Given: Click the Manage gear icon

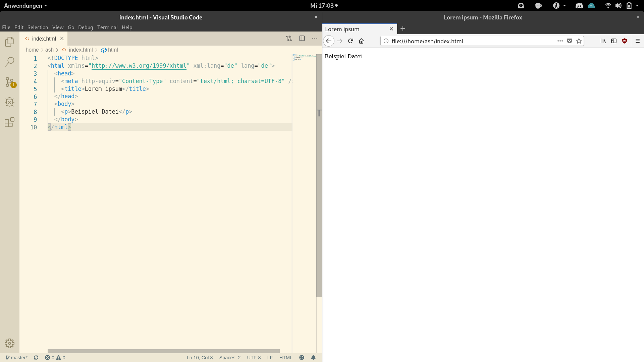Looking at the screenshot, I should coord(9,343).
